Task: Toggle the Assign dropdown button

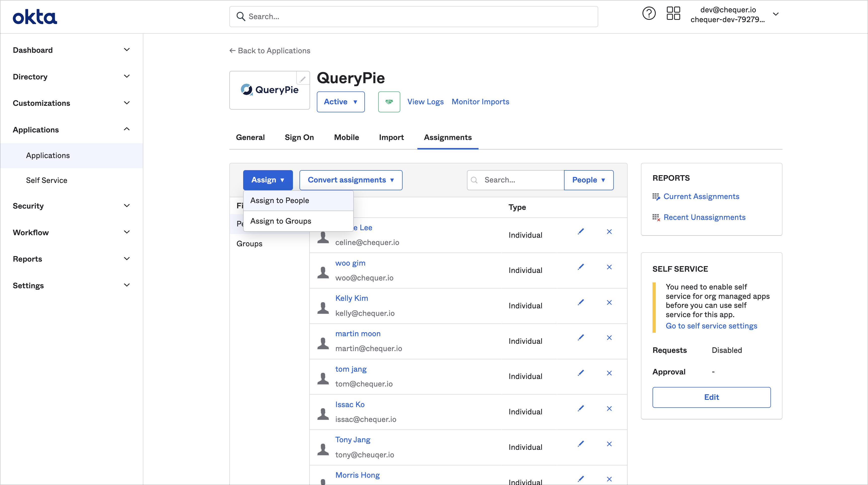Action: (x=268, y=180)
